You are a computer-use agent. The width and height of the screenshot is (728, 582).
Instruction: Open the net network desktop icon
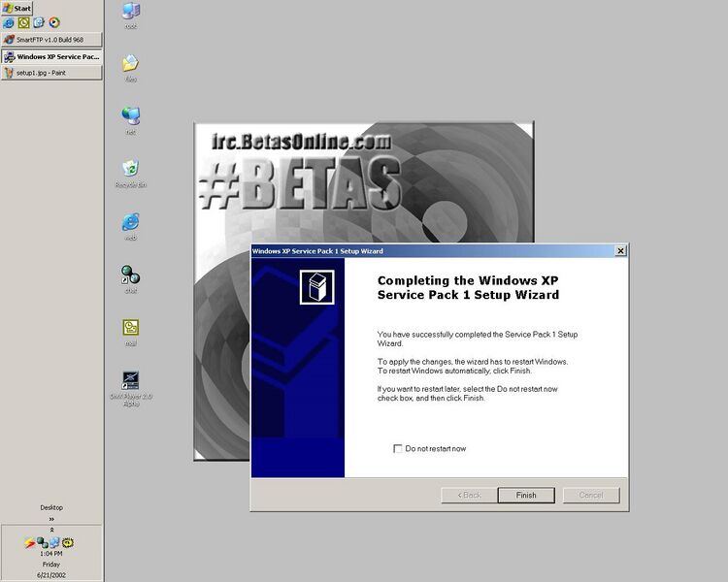tap(131, 120)
